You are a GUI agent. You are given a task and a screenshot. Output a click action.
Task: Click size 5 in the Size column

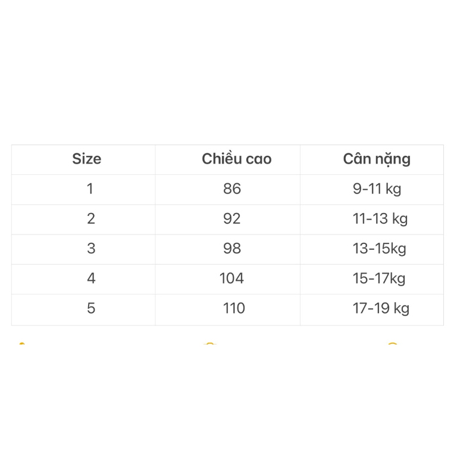coord(91,308)
